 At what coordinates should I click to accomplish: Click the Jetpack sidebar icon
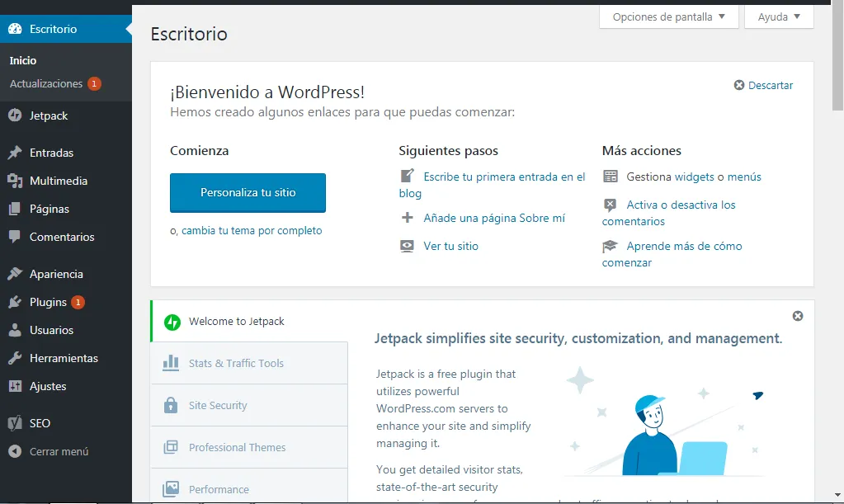(x=15, y=115)
